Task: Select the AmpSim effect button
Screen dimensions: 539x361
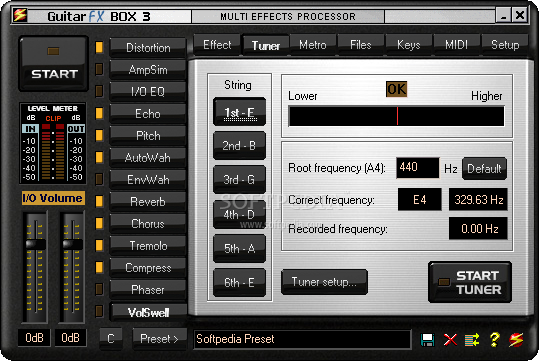Action: (x=148, y=70)
